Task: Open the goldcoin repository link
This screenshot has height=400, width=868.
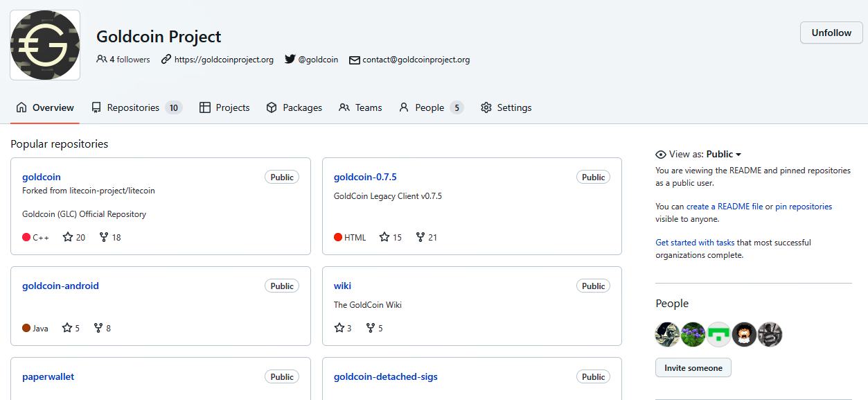Action: (x=42, y=177)
